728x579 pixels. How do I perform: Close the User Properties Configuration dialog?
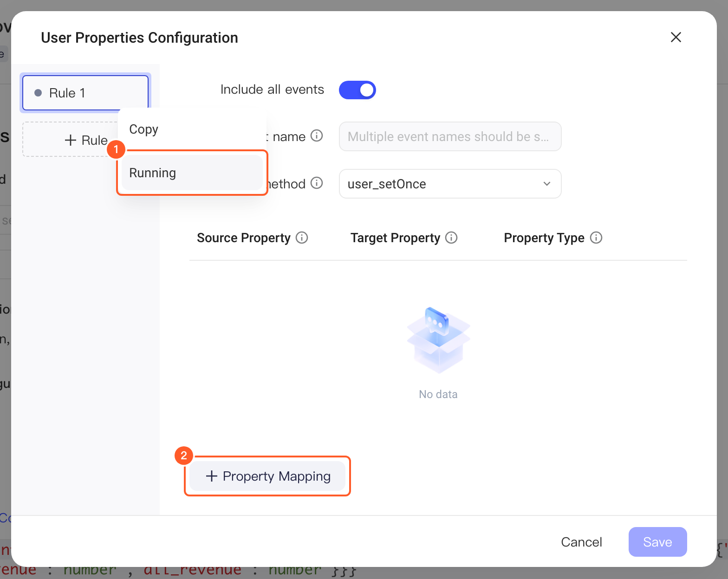pos(676,37)
